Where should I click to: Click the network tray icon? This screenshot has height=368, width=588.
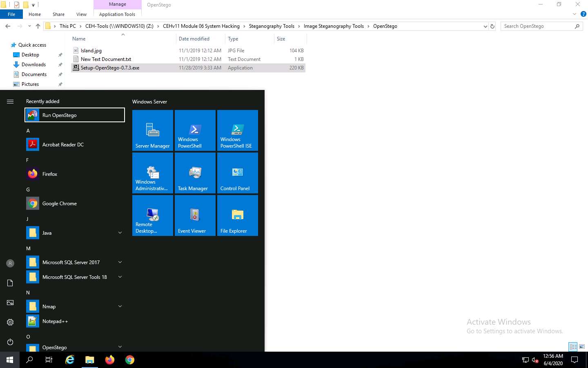click(x=526, y=360)
